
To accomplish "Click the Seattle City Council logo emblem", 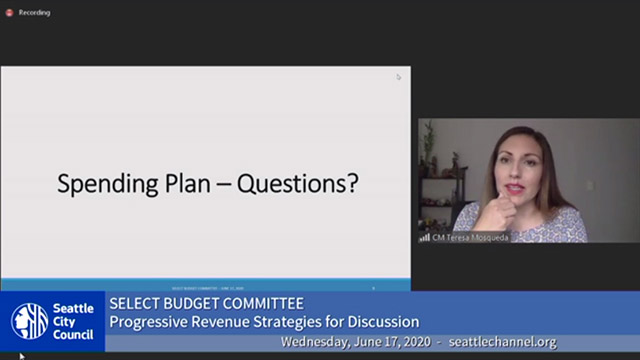I will coord(29,321).
